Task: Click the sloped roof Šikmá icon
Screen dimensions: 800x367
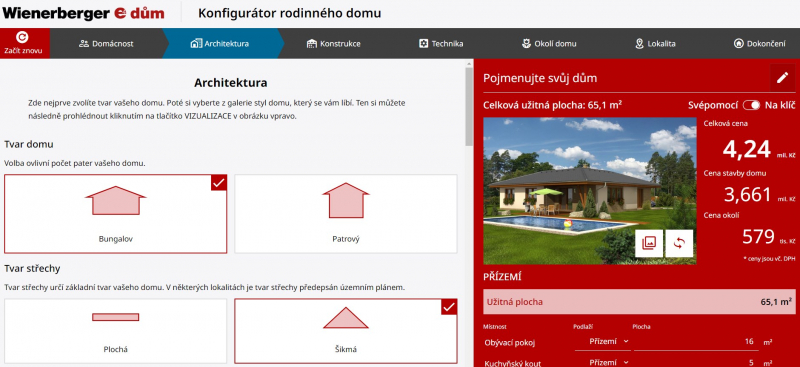Action: [345, 317]
